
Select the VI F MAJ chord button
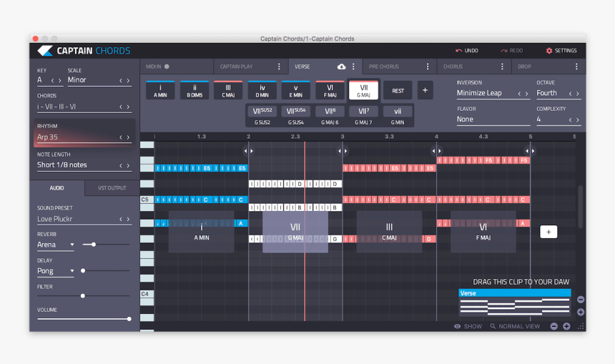330,90
